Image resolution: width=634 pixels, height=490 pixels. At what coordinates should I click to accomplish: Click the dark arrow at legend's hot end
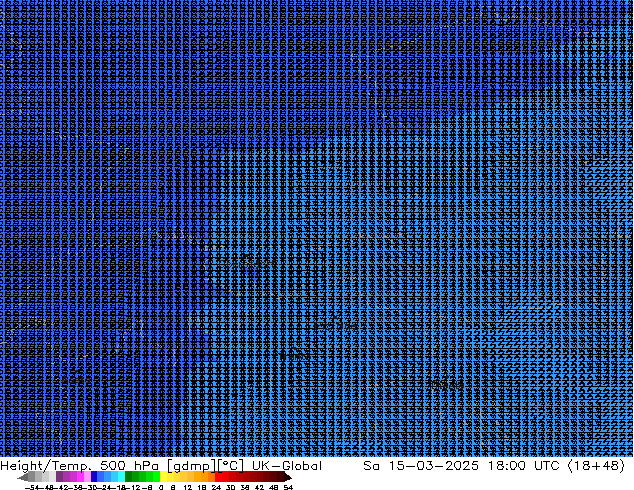[x=288, y=477]
